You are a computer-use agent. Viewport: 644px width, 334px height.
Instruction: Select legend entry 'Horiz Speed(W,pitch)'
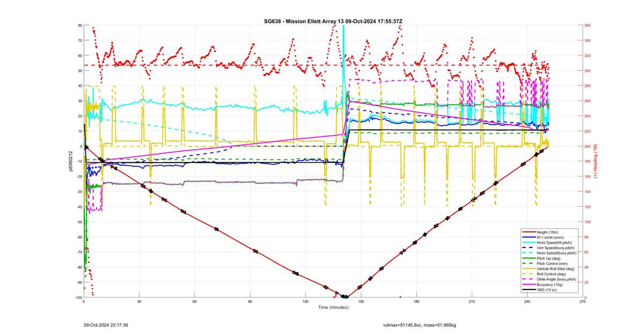point(554,242)
